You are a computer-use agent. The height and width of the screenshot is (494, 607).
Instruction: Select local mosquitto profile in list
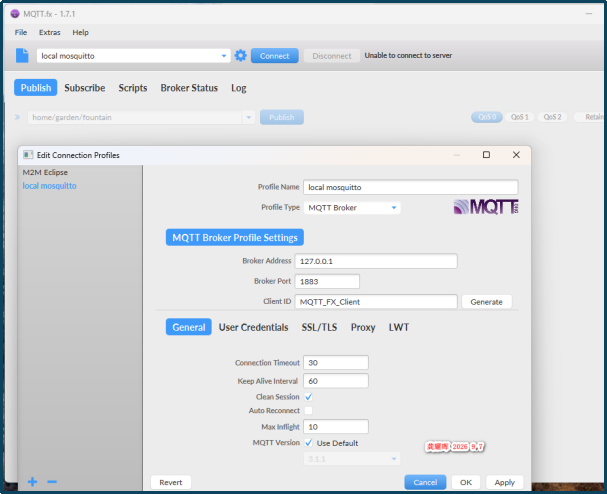point(49,186)
